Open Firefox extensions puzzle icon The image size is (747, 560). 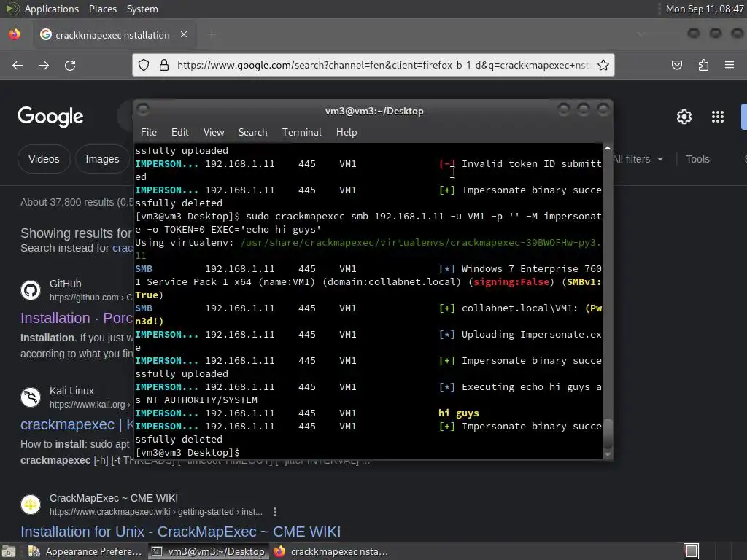[x=703, y=65]
